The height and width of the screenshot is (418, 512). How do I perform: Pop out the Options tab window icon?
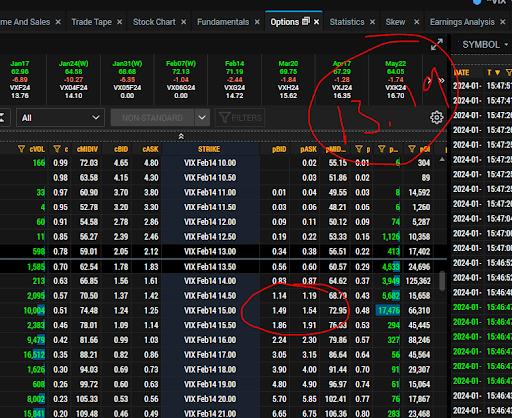(306, 22)
